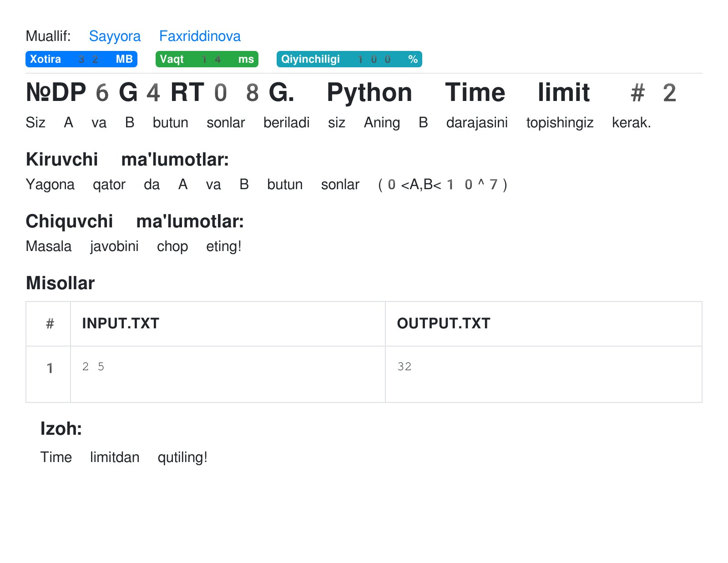
Task: Click the Chiquvchi ma'lumotlar heading
Action: pos(135,221)
